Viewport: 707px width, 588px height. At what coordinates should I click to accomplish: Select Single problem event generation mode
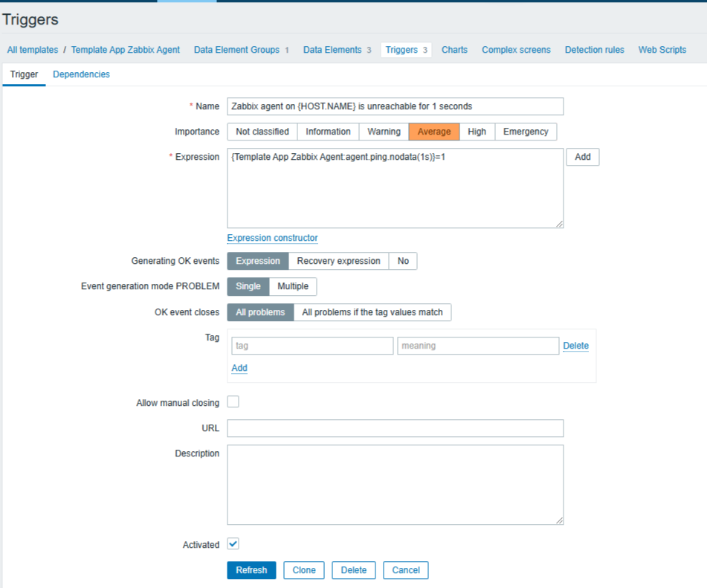pyautogui.click(x=248, y=286)
